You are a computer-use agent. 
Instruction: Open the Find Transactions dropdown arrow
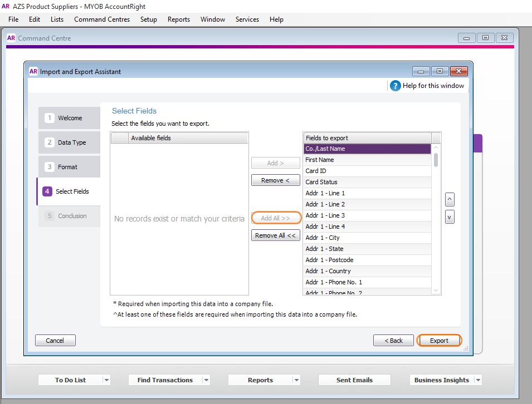(x=206, y=380)
